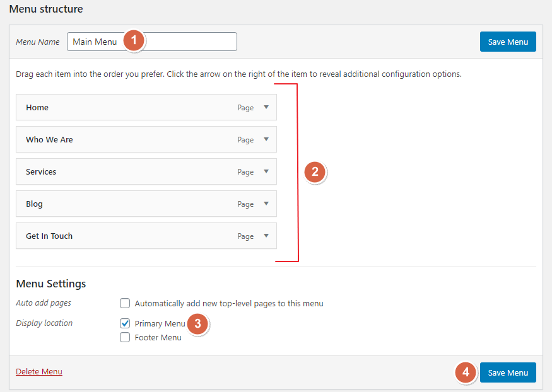The height and width of the screenshot is (392, 552).
Task: Check the Footer Menu display location
Action: [124, 337]
